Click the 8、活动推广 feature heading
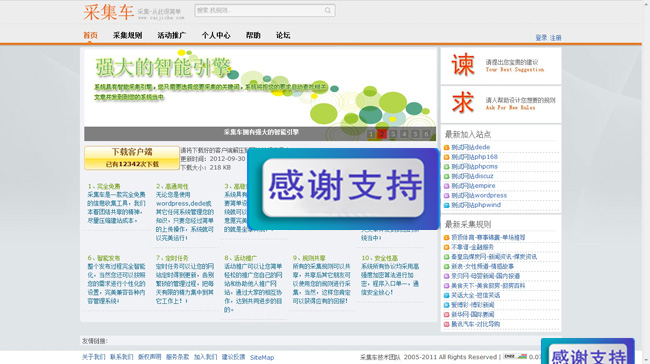 tap(240, 258)
